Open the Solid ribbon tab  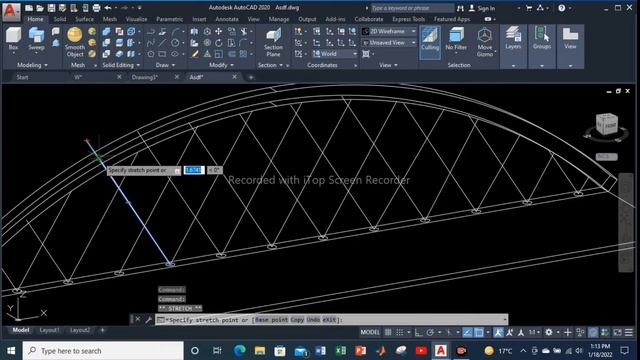pyautogui.click(x=60, y=19)
